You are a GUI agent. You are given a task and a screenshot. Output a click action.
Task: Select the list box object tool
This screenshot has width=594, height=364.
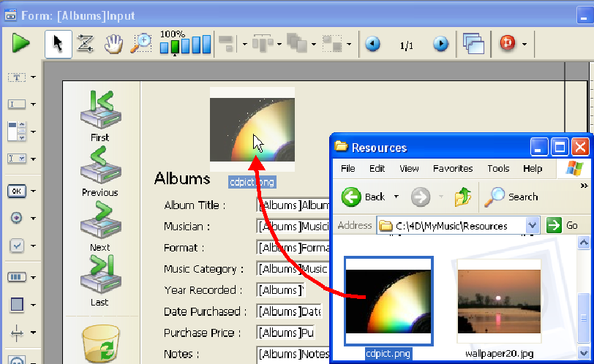17,132
